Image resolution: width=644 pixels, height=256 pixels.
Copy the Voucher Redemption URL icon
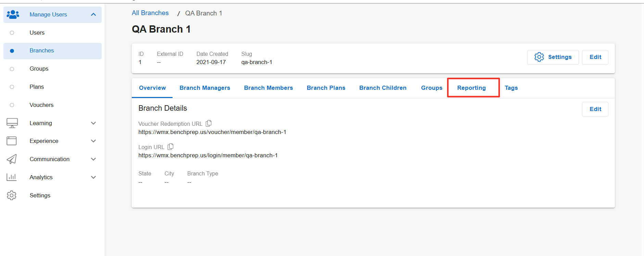pos(209,123)
